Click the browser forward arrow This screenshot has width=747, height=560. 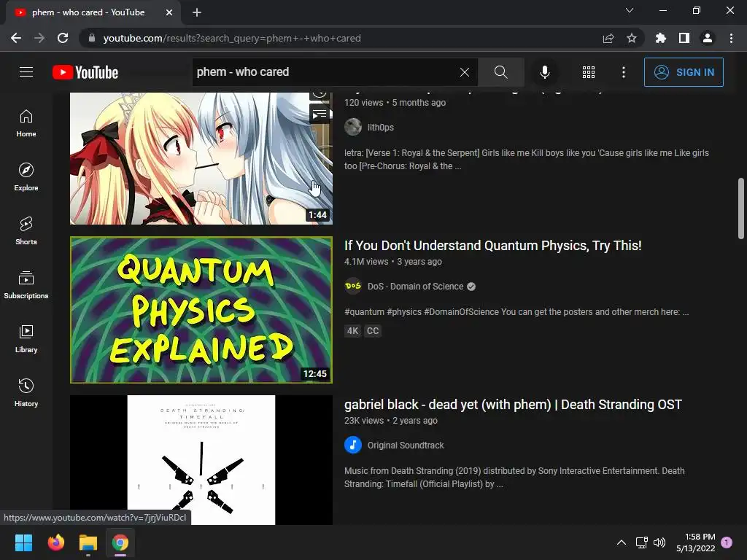(x=39, y=38)
